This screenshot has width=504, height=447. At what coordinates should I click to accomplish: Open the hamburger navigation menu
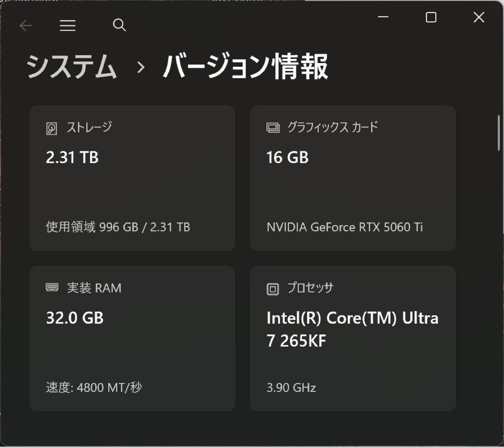(68, 25)
